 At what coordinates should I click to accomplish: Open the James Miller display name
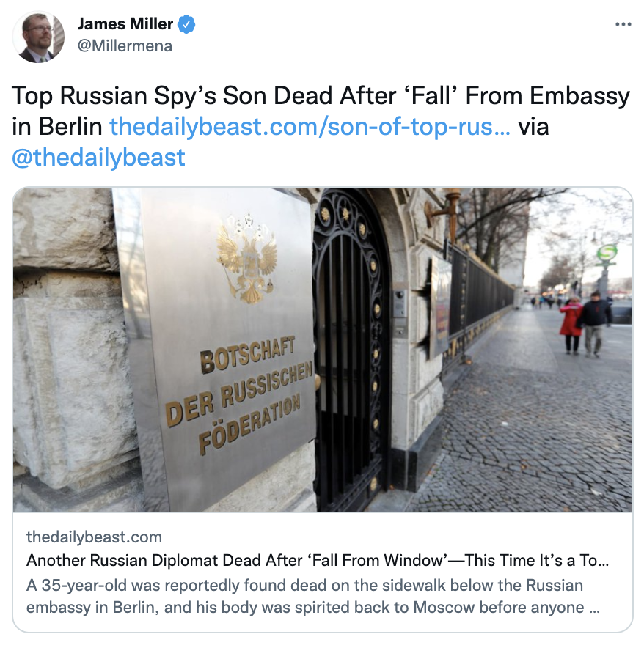point(125,24)
